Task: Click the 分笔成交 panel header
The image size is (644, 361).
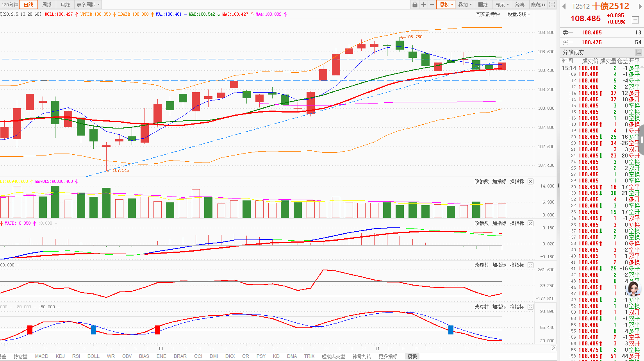Action: 573,52
